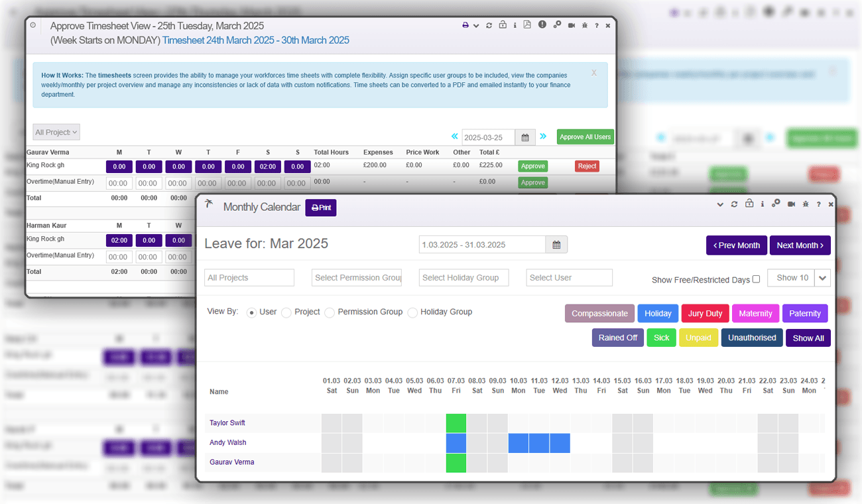This screenshot has width=862, height=504.
Task: Expand the chevron menu on the timesheet toolbar
Action: [475, 25]
